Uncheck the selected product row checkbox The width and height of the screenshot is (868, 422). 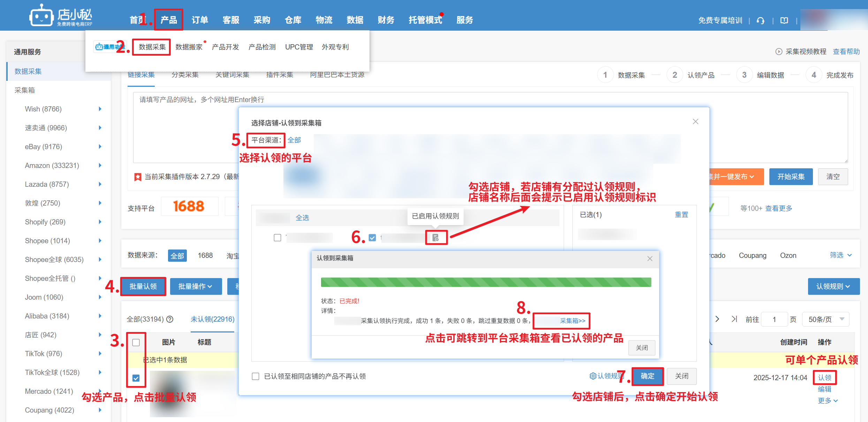tap(136, 378)
